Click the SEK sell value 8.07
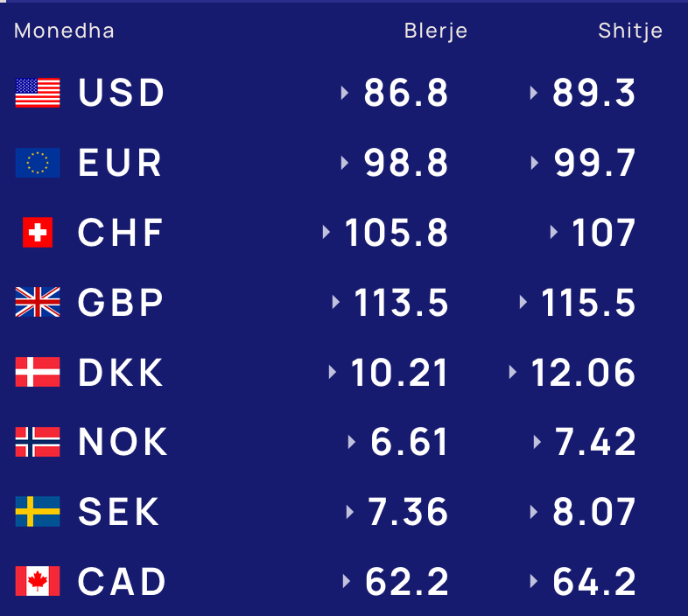The width and height of the screenshot is (688, 616). coord(594,512)
